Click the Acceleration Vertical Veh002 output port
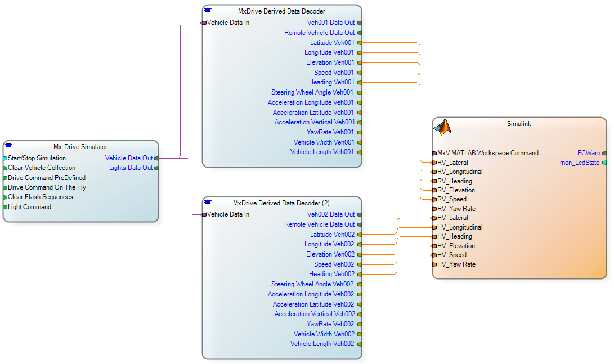Image resolution: width=614 pixels, height=364 pixels. [360, 314]
